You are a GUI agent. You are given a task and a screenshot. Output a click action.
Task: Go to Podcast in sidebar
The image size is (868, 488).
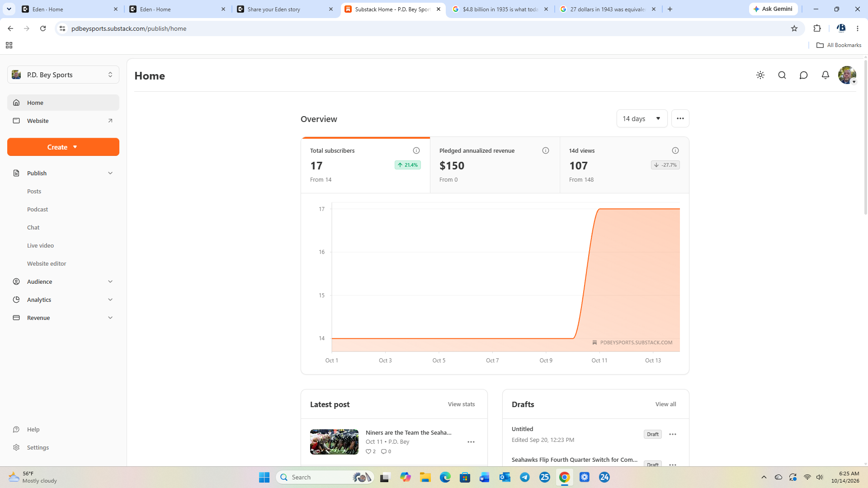38,209
